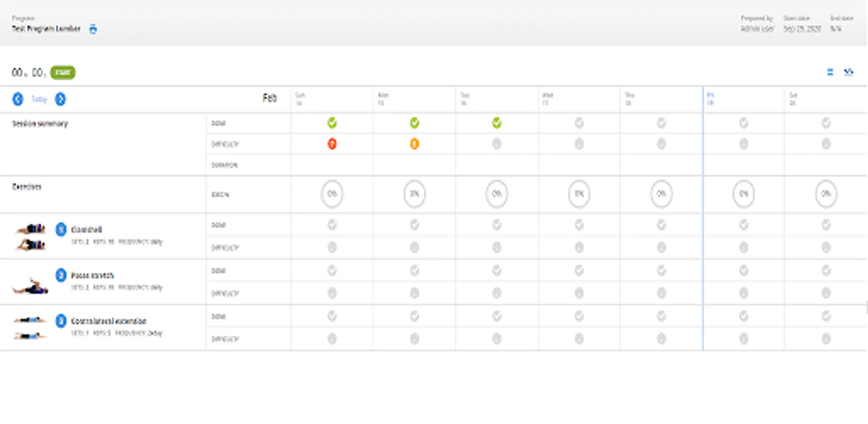Image resolution: width=868 pixels, height=424 pixels.
Task: Click the Session summary row label
Action: click(40, 123)
